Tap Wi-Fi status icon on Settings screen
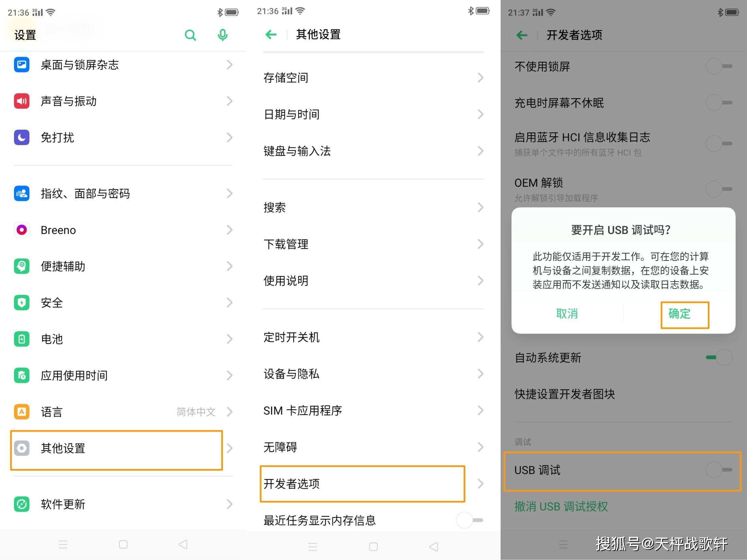 [x=51, y=12]
